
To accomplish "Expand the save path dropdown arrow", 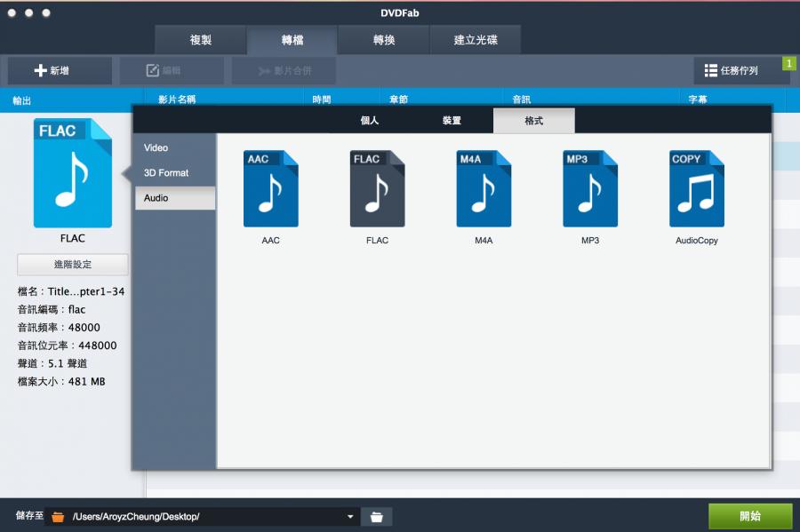I will point(352,517).
